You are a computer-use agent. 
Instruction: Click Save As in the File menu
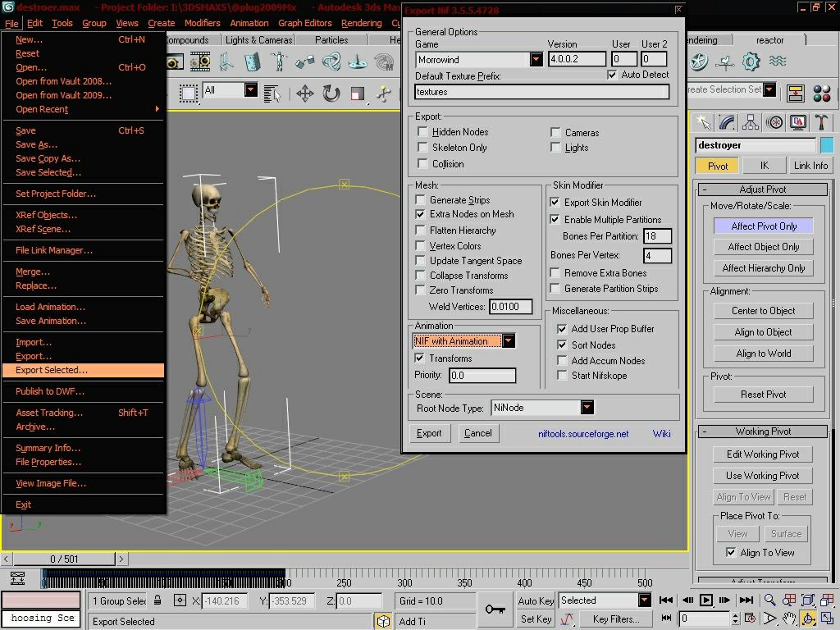83,144
